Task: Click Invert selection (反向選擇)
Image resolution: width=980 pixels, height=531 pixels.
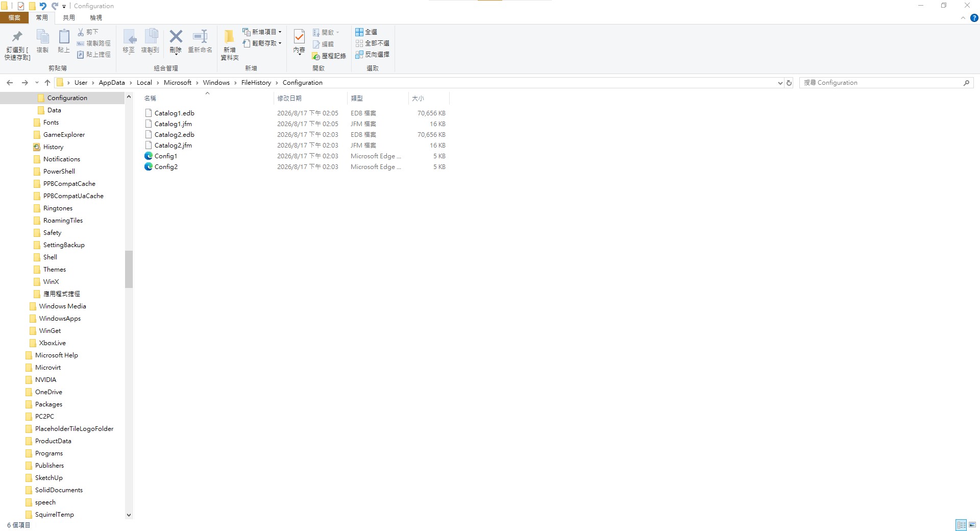Action: tap(373, 55)
